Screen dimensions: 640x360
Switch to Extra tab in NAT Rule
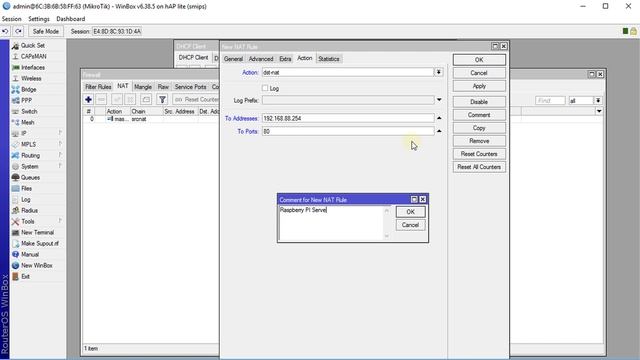[285, 59]
